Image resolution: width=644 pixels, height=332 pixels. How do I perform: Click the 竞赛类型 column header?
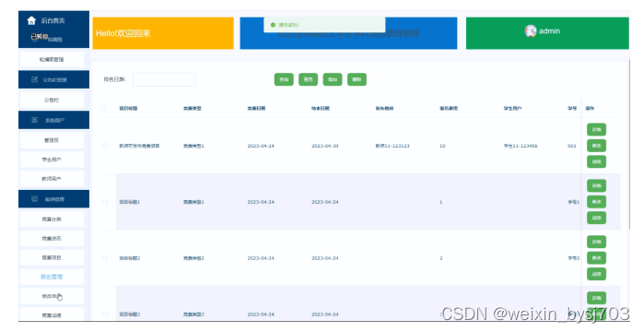pyautogui.click(x=193, y=109)
